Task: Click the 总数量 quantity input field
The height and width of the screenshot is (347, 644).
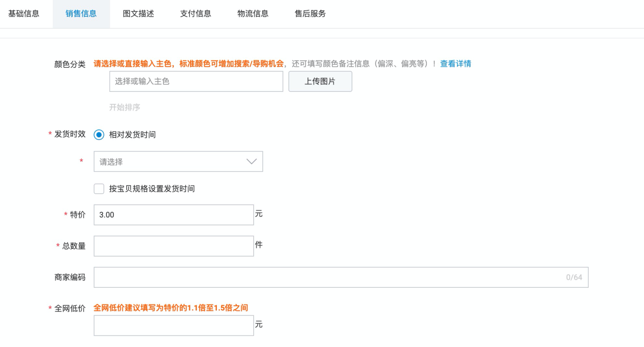Action: click(173, 246)
